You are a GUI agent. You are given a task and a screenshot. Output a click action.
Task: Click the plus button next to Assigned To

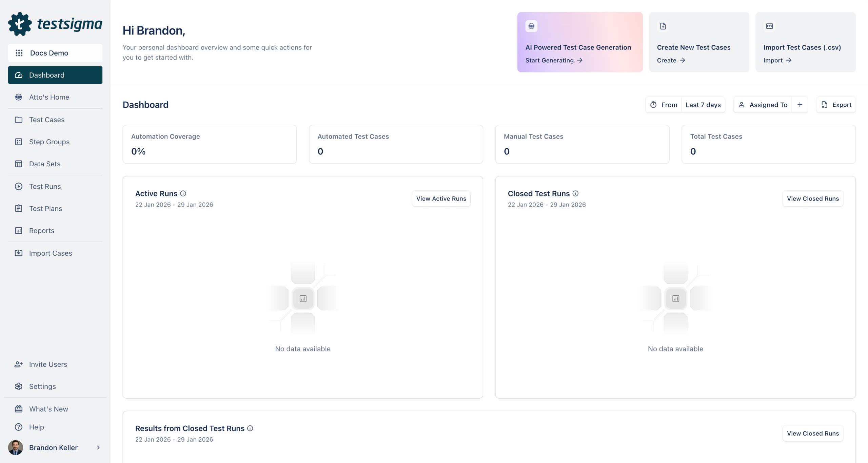[x=800, y=105]
